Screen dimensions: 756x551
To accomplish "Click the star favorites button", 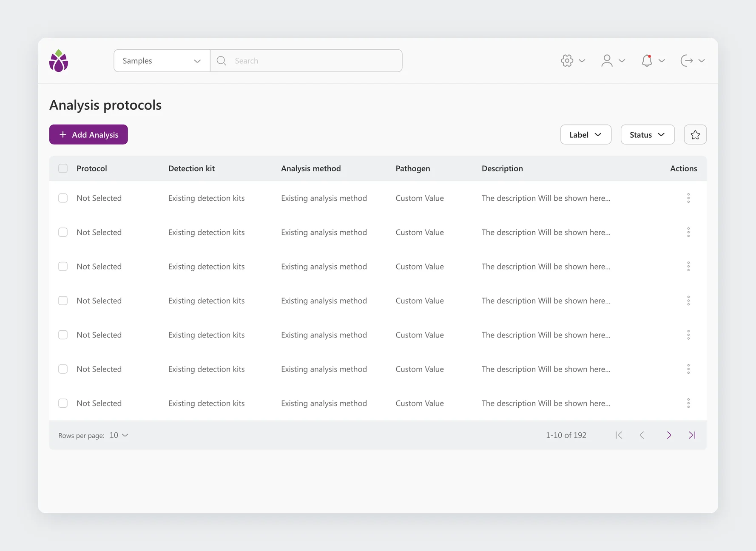I will tap(695, 135).
